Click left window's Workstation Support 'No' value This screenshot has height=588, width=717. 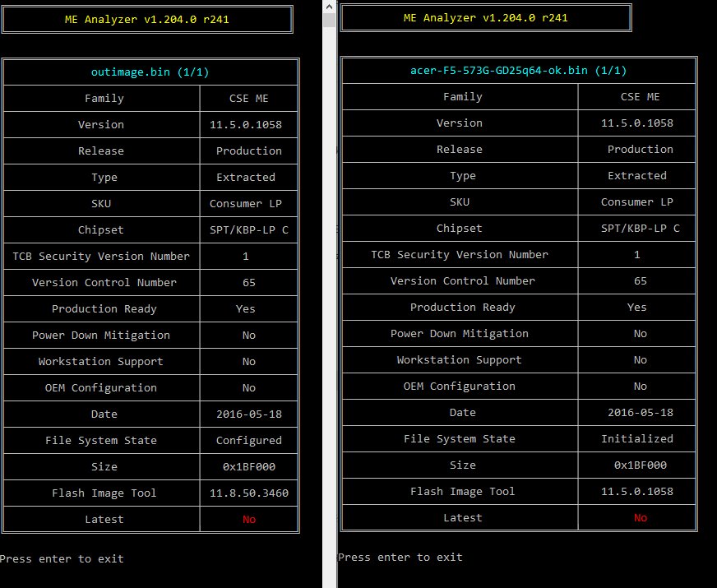click(x=249, y=362)
